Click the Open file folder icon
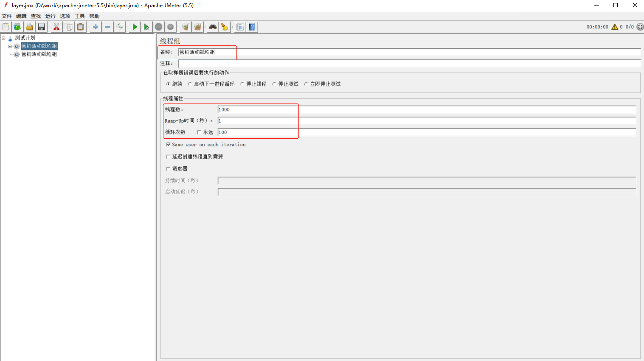Image resolution: width=644 pixels, height=361 pixels. coord(29,27)
